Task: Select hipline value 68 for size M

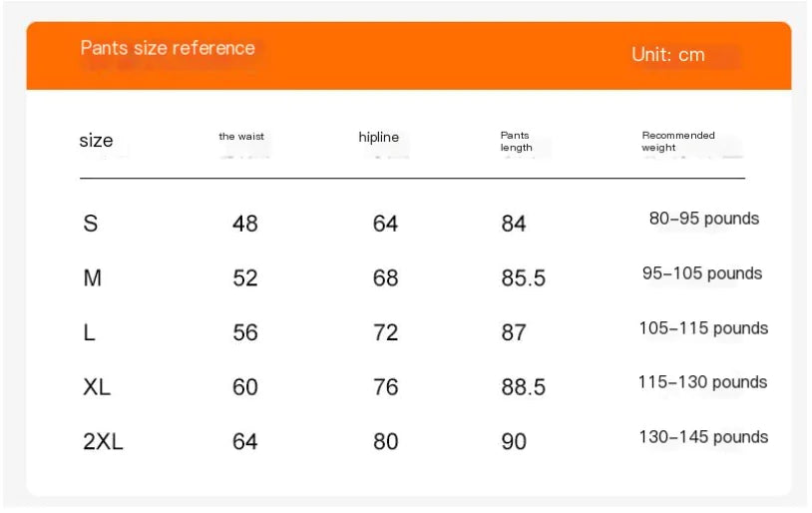Action: [x=386, y=278]
